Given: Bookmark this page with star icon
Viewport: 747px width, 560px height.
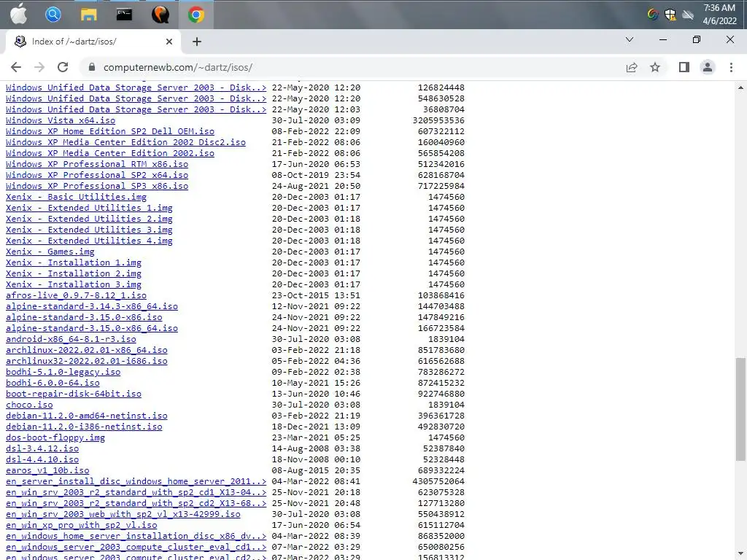Looking at the screenshot, I should coord(655,67).
